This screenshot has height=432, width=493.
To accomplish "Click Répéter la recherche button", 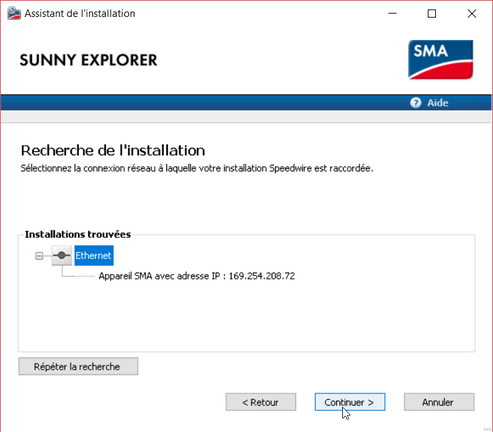I will pyautogui.click(x=78, y=366).
